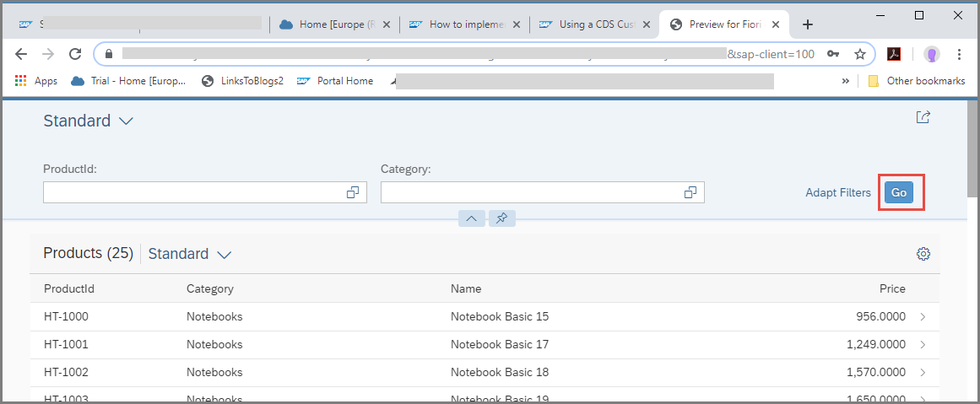The image size is (980, 404).
Task: Switch to the Using a CDS Cust tab
Action: point(595,24)
